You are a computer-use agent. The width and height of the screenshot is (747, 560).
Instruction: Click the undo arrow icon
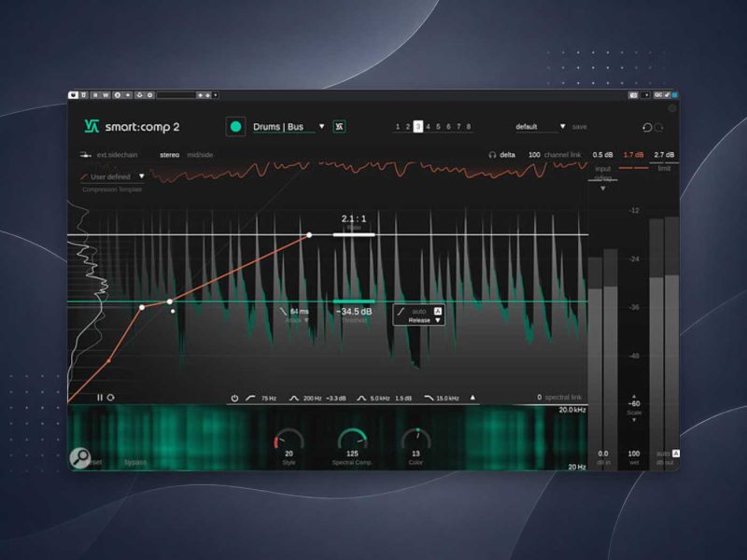pyautogui.click(x=647, y=127)
